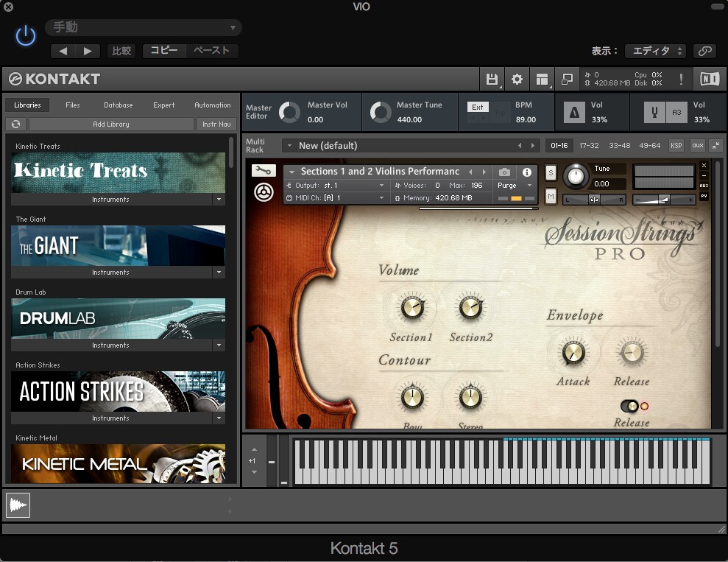728x562 pixels.
Task: Show instrument info icon
Action: click(526, 172)
